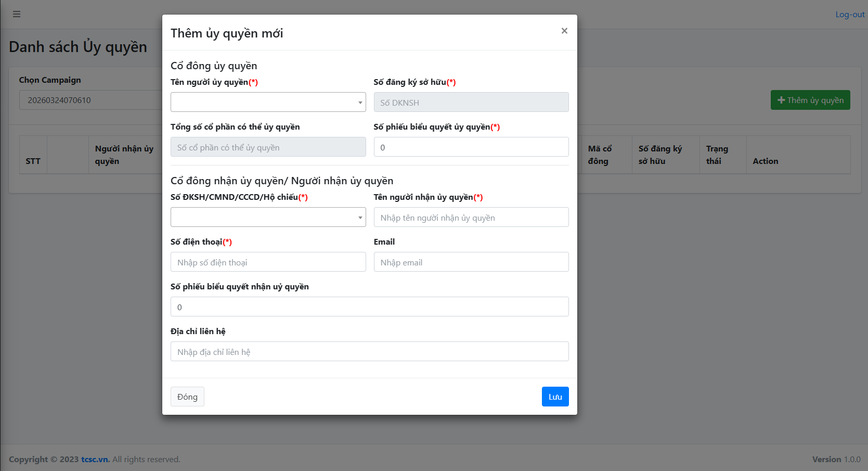Open Số ĐKSH/CMND/CCCD/Hộ chiếu dropdown
This screenshot has width=868, height=471.
pyautogui.click(x=268, y=217)
